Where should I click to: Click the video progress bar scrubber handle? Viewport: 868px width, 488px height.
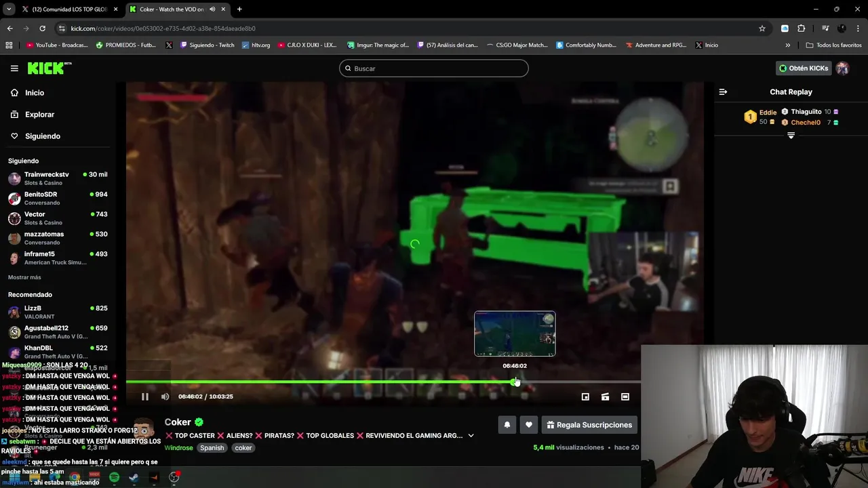pos(515,382)
